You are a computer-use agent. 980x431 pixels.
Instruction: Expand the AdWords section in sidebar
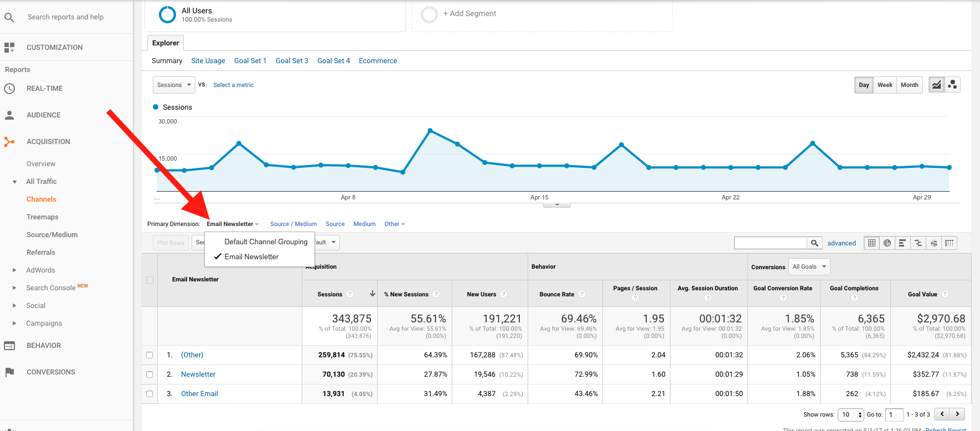[15, 270]
